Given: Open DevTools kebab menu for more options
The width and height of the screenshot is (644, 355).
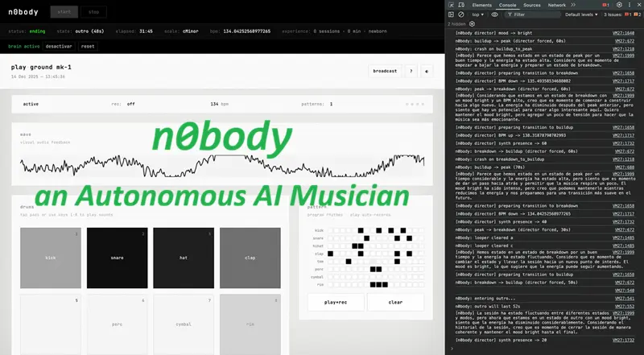Looking at the screenshot, I should pos(630,5).
